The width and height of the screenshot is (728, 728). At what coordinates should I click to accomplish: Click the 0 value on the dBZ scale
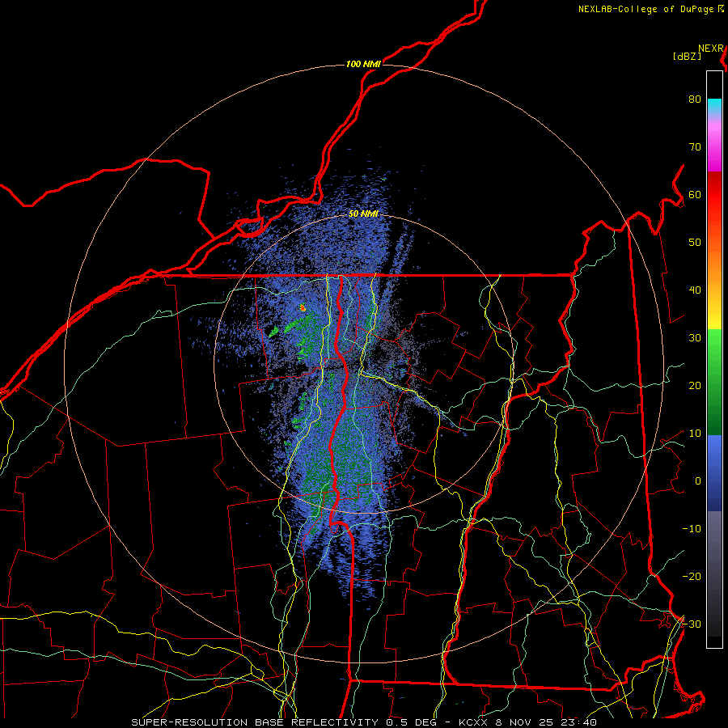pyautogui.click(x=698, y=481)
